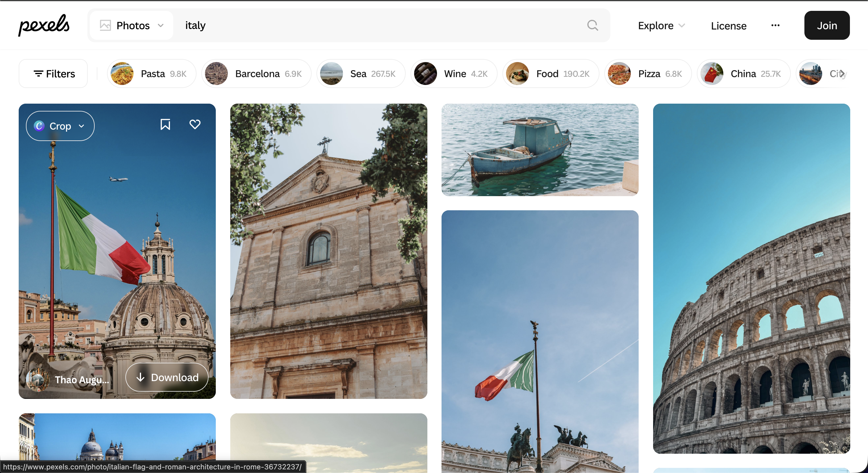
Task: Select the Barcelona tag chip
Action: tap(256, 74)
